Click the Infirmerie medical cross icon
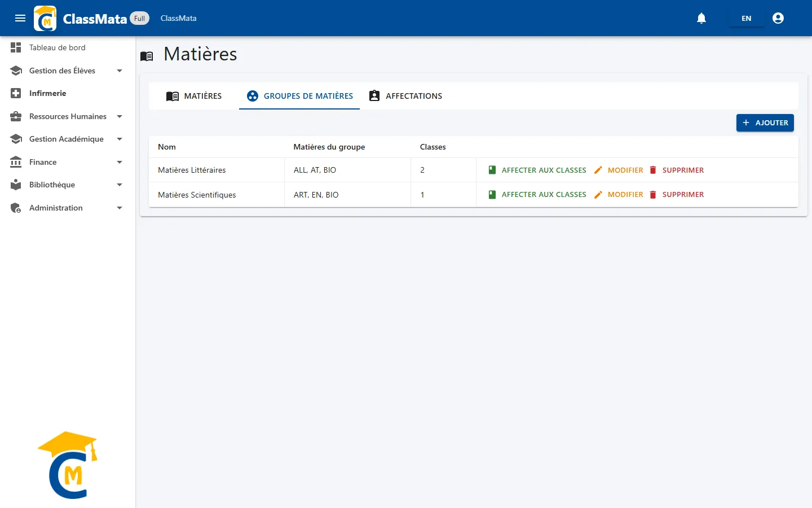This screenshot has height=508, width=812. [x=16, y=93]
